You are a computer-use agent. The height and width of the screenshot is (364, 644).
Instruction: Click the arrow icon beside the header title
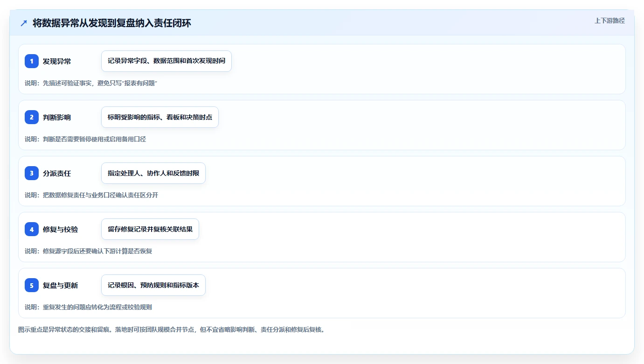coord(24,23)
